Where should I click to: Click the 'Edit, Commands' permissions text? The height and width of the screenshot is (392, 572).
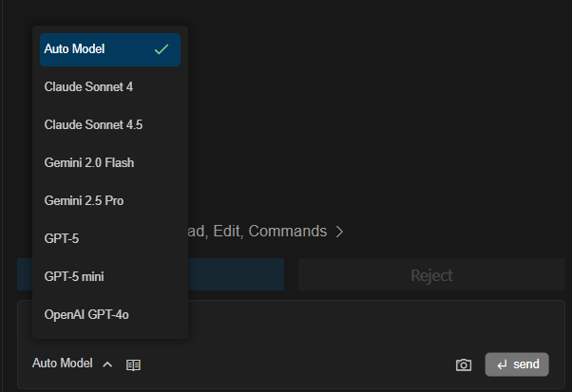270,232
